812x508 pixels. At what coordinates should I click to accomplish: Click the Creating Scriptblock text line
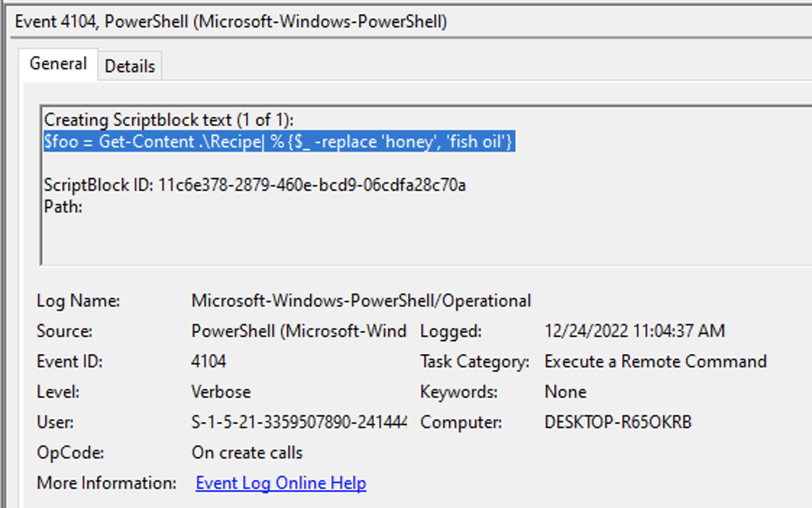[x=169, y=119]
